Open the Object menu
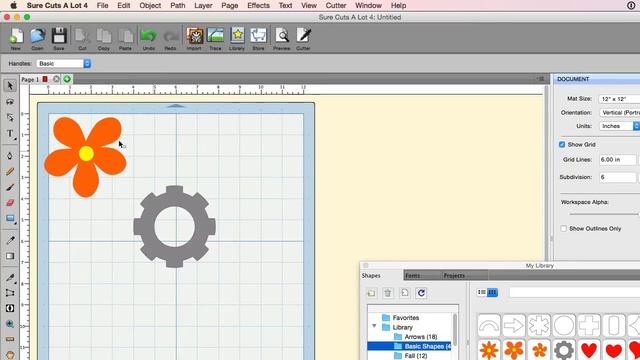Screen dimensions: 640x360 tap(150, 6)
